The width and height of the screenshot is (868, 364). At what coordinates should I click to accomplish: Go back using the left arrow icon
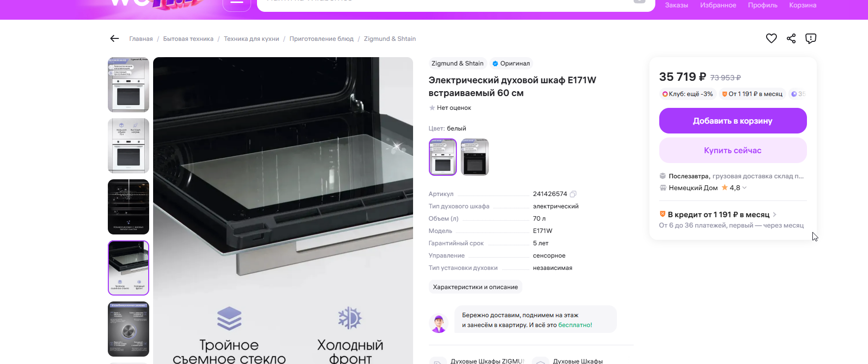pyautogui.click(x=115, y=38)
